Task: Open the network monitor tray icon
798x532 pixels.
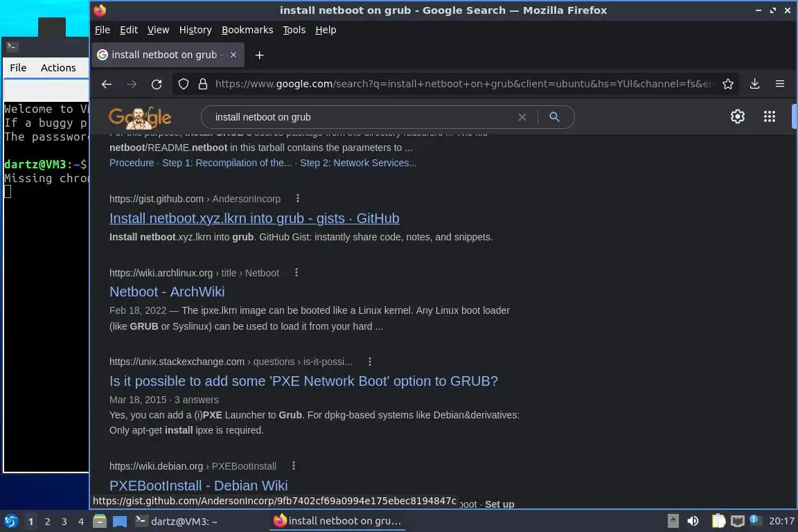Action: (737, 521)
